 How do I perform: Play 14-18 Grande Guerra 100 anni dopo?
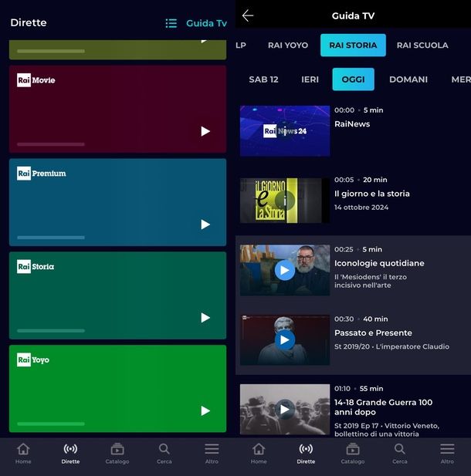[285, 409]
